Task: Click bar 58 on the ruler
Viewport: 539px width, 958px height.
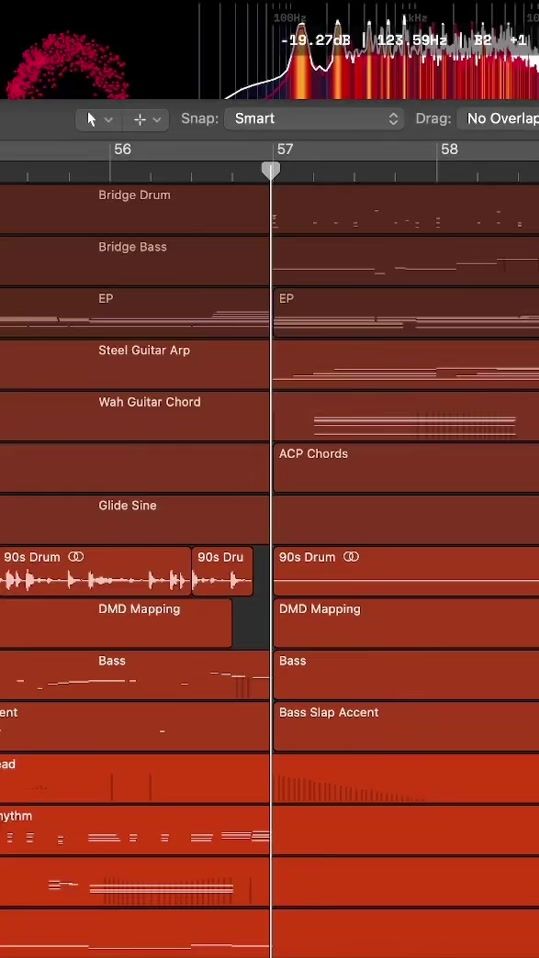Action: coord(449,149)
